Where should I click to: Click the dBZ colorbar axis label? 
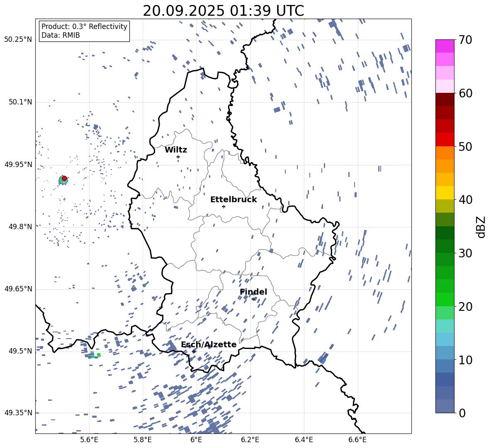coord(481,227)
